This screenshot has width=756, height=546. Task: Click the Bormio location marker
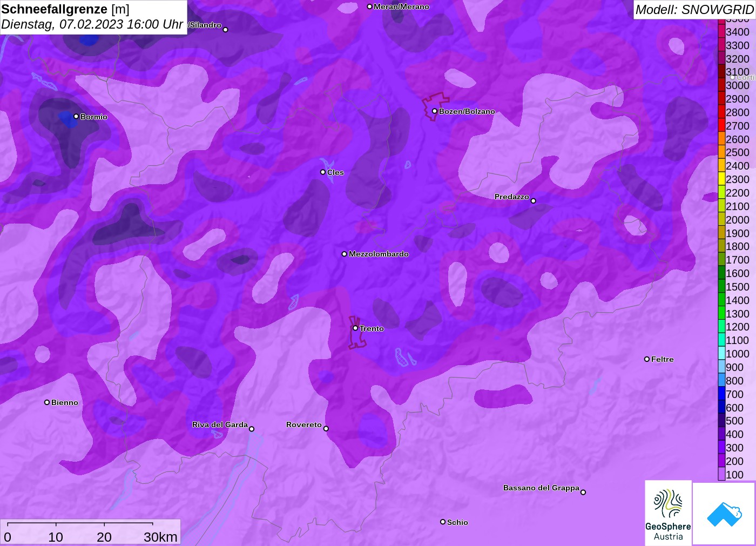click(76, 117)
